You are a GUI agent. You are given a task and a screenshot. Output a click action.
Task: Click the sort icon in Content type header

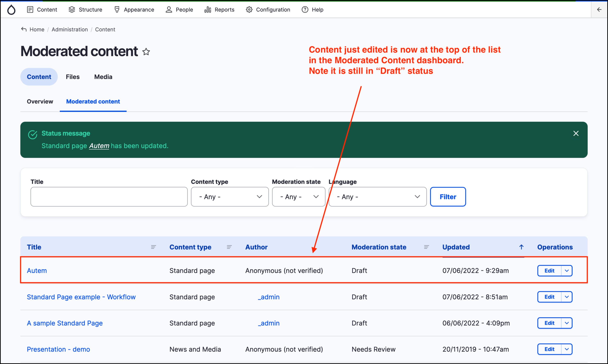point(229,247)
